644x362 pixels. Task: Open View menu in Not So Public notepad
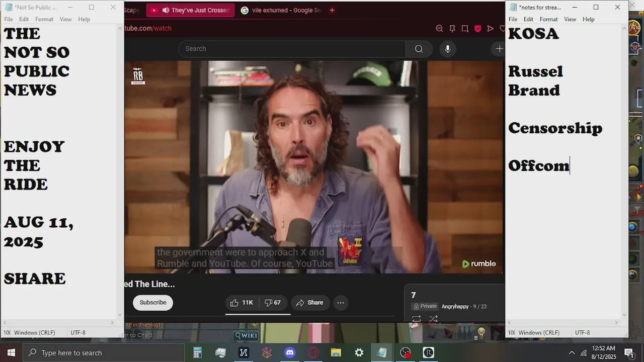pos(66,19)
